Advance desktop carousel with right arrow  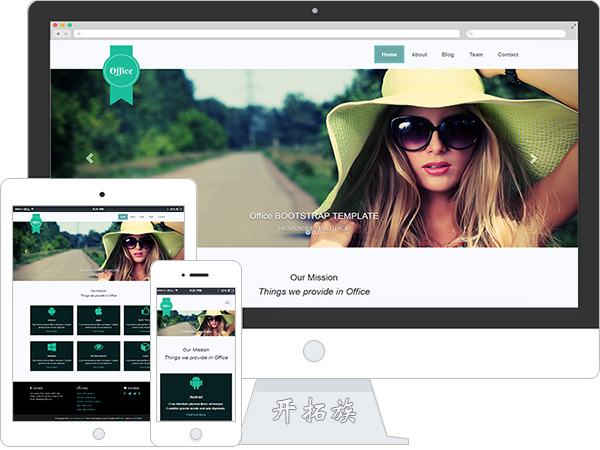tap(533, 158)
